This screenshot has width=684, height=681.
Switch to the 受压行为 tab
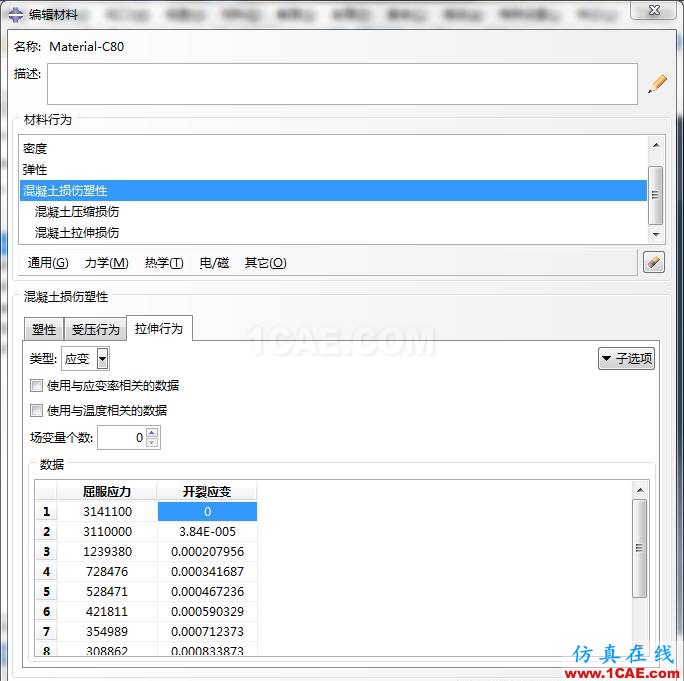point(96,329)
